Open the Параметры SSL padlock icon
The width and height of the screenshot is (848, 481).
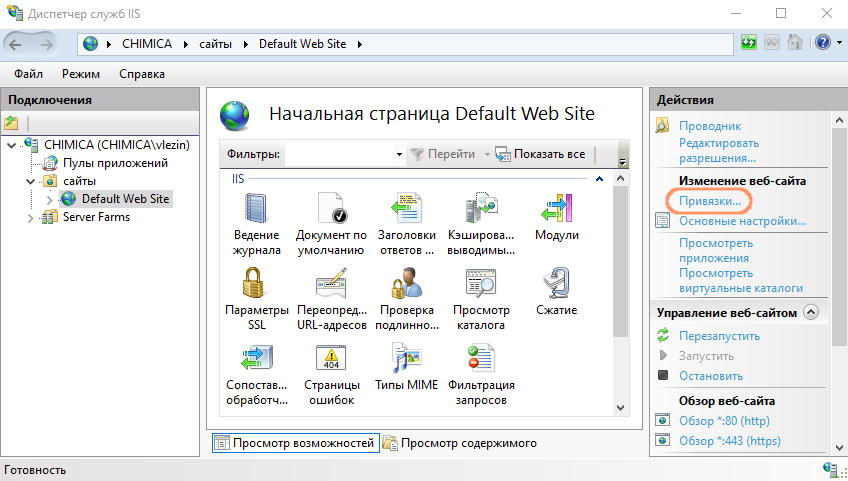(x=256, y=284)
